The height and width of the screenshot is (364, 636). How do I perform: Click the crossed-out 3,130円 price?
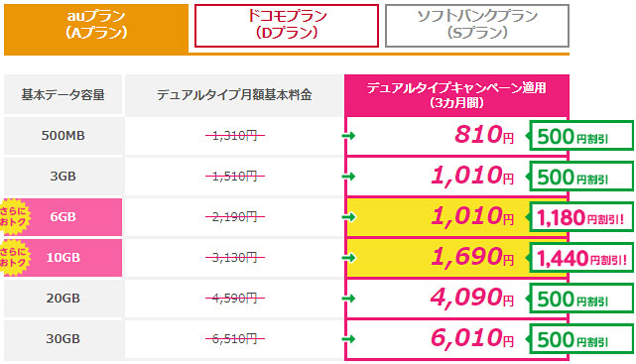click(235, 258)
